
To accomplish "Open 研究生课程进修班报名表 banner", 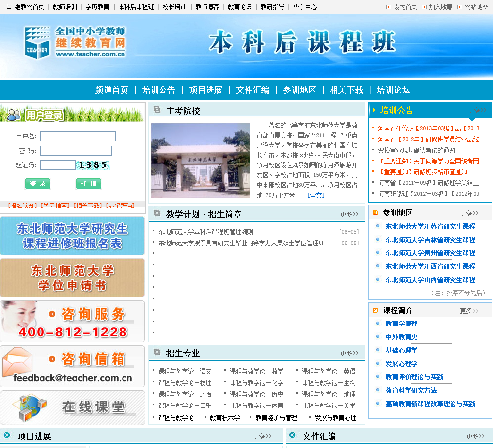I will (x=72, y=236).
